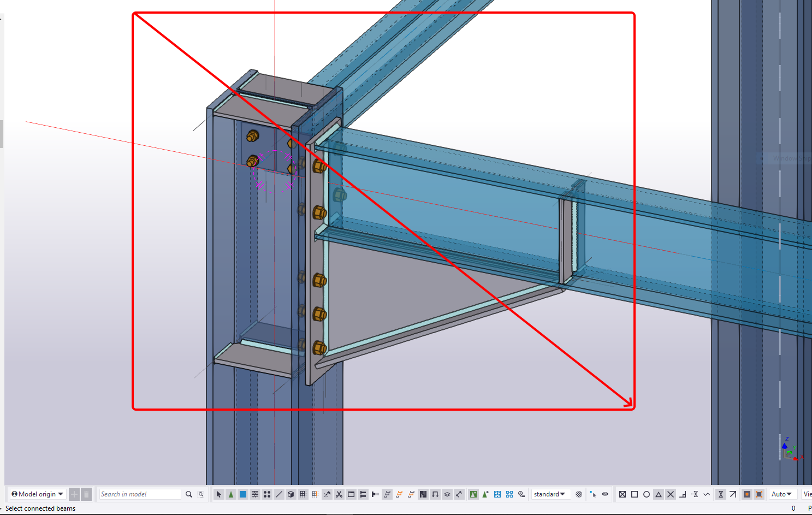The width and height of the screenshot is (812, 515).
Task: Click the square snap to end points icon
Action: [x=635, y=494]
